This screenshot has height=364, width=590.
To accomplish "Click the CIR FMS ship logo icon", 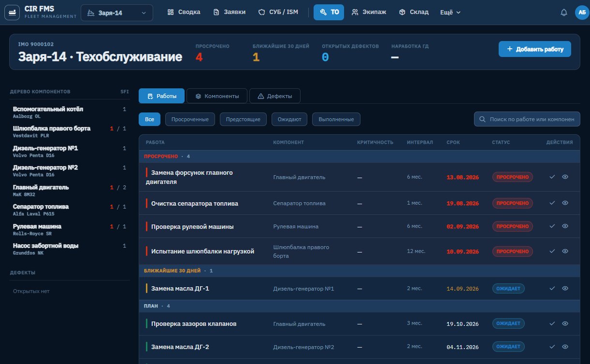I will pyautogui.click(x=12, y=12).
